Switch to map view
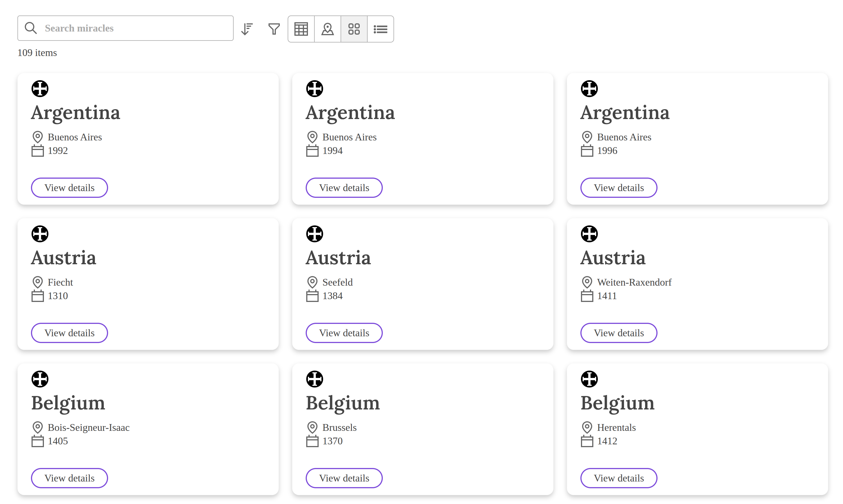Image resolution: width=843 pixels, height=504 pixels. click(328, 29)
